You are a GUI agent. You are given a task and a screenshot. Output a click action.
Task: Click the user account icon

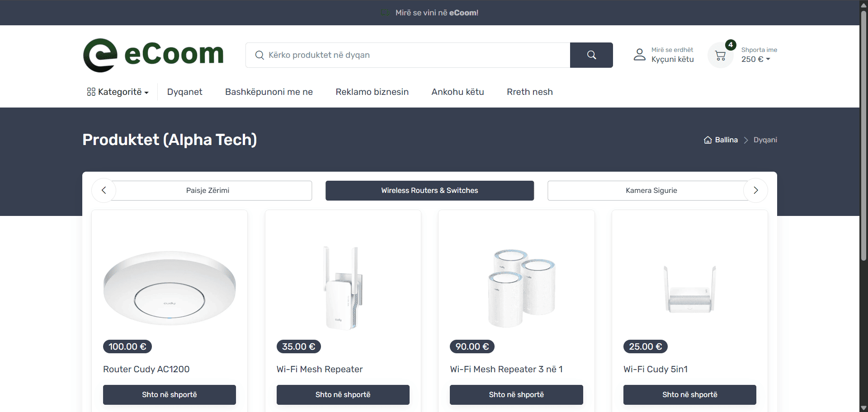(x=639, y=55)
